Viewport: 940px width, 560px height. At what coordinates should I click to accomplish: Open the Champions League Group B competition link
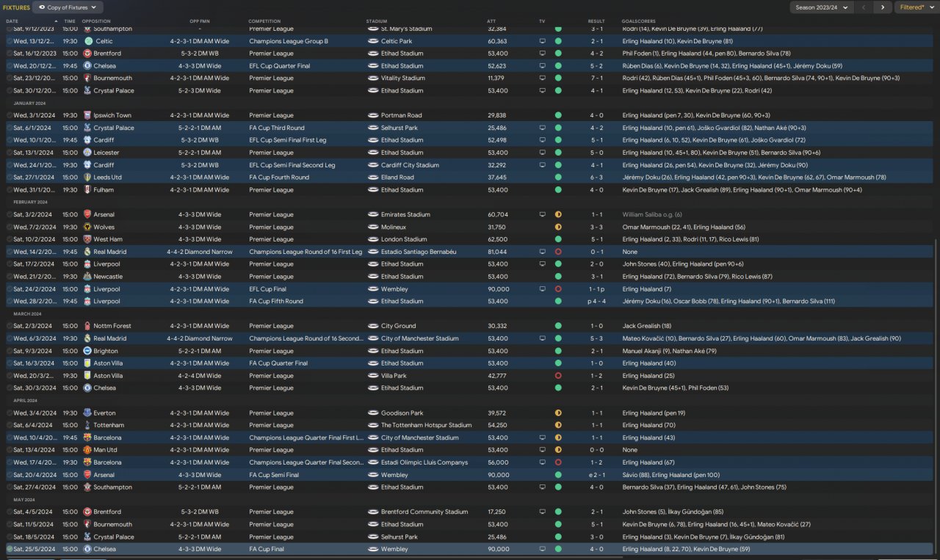(x=289, y=41)
